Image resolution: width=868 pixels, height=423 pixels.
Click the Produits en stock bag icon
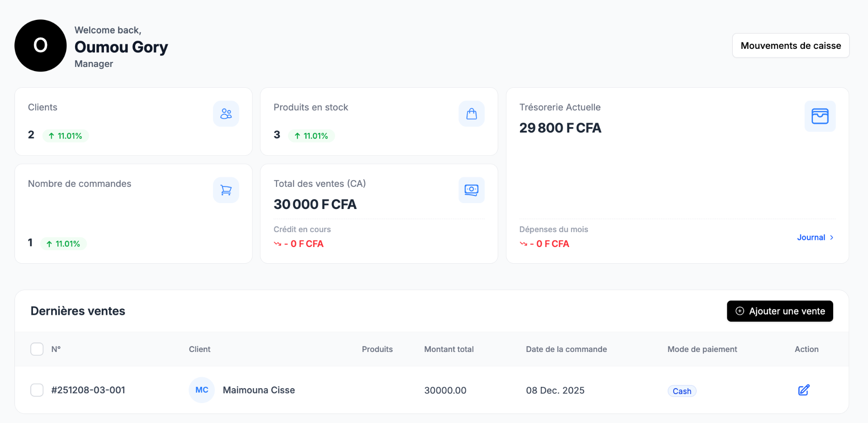click(472, 114)
